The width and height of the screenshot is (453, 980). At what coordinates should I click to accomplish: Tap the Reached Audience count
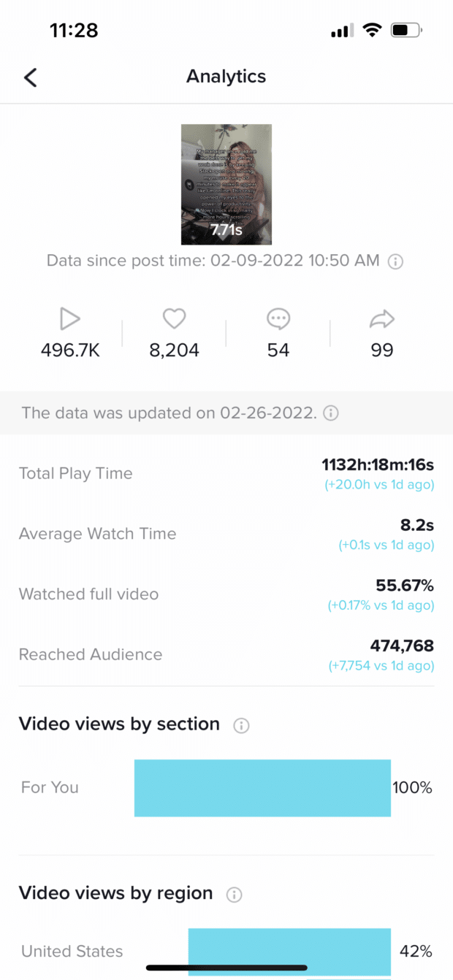point(403,646)
